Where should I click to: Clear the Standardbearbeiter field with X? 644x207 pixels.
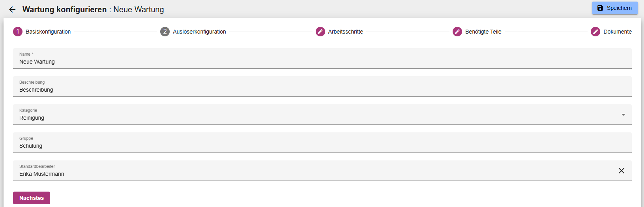622,171
